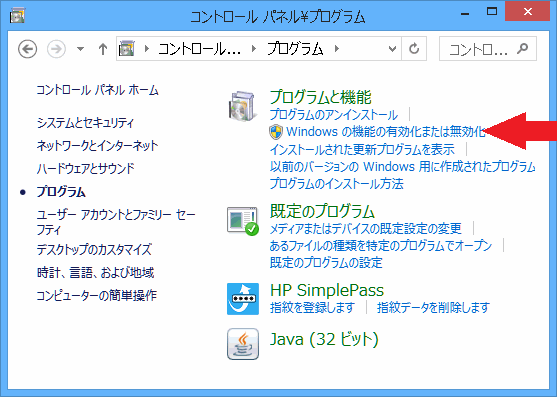The height and width of the screenshot is (397, 557).
Task: Click the Back navigation arrow
Action: 27,49
